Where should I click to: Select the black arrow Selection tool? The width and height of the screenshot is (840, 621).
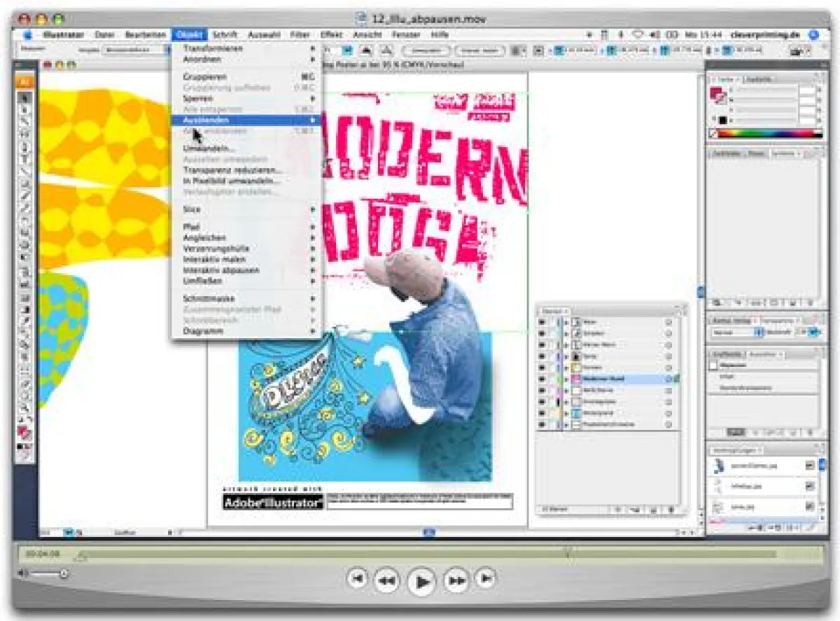(23, 97)
